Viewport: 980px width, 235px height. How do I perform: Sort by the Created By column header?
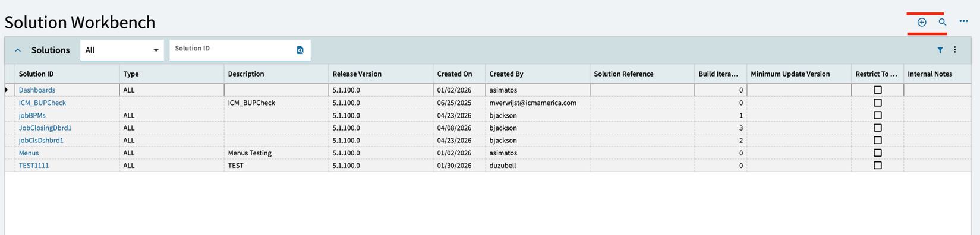pos(538,74)
